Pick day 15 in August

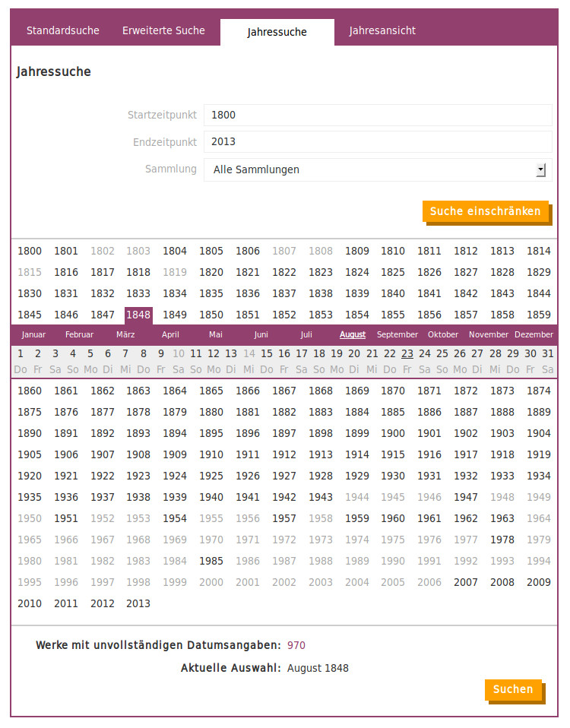(267, 354)
